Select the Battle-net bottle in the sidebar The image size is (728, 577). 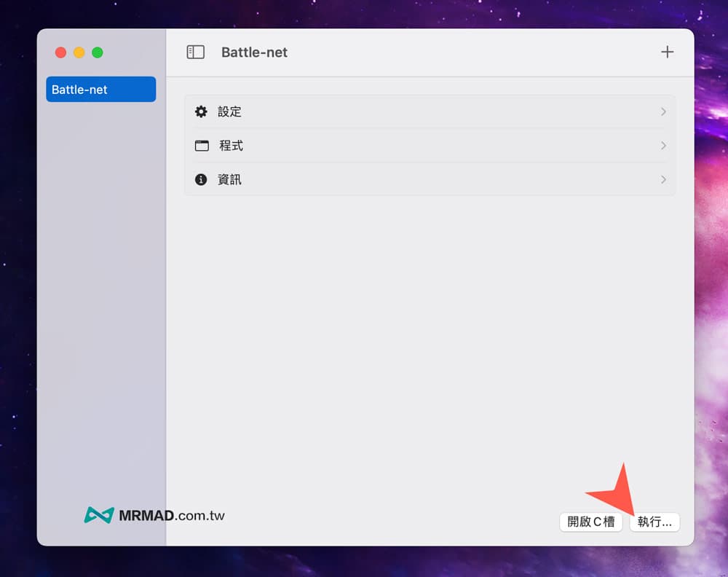tap(100, 90)
